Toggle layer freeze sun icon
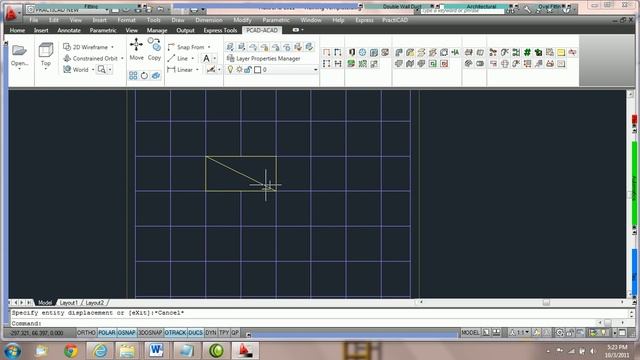Image resolution: width=640 pixels, height=360 pixels. click(239, 70)
